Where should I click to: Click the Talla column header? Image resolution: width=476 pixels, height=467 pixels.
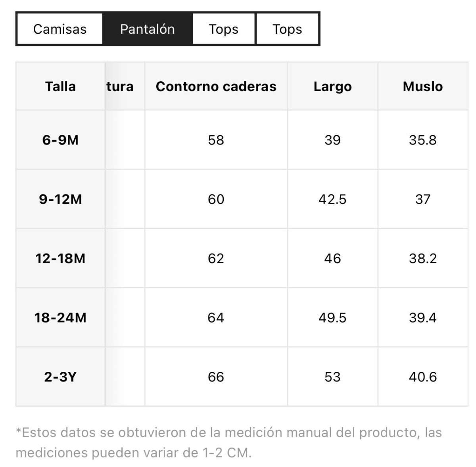tap(60, 86)
